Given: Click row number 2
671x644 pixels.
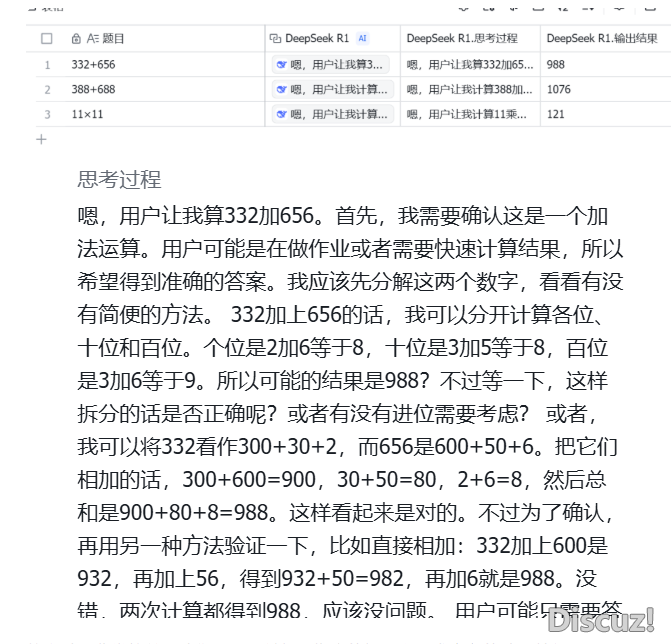Looking at the screenshot, I should point(48,90).
